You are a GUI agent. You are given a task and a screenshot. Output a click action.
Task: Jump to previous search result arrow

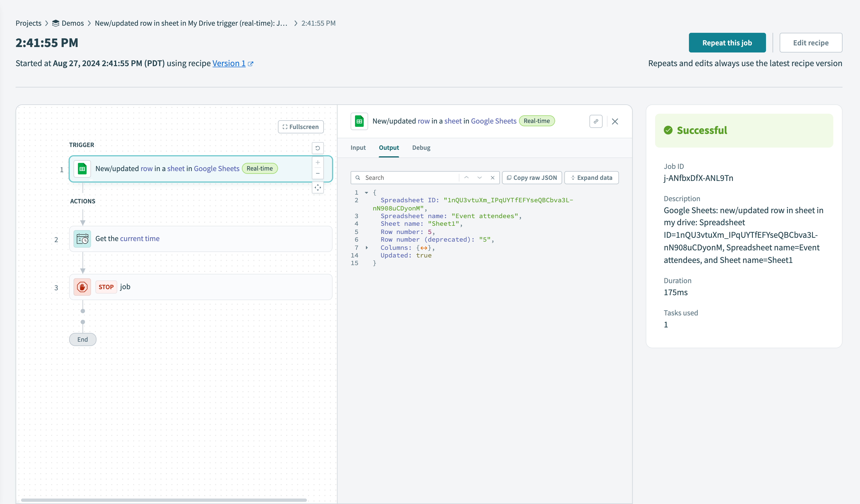[x=466, y=177]
